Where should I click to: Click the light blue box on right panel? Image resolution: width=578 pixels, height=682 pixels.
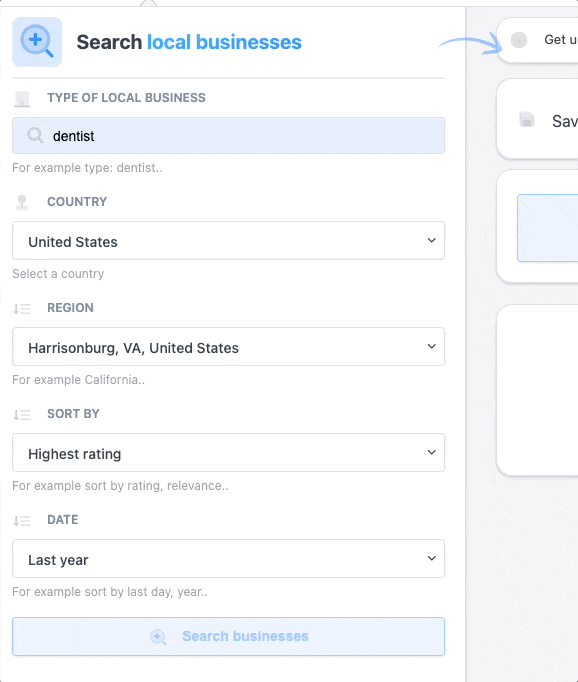click(x=548, y=228)
